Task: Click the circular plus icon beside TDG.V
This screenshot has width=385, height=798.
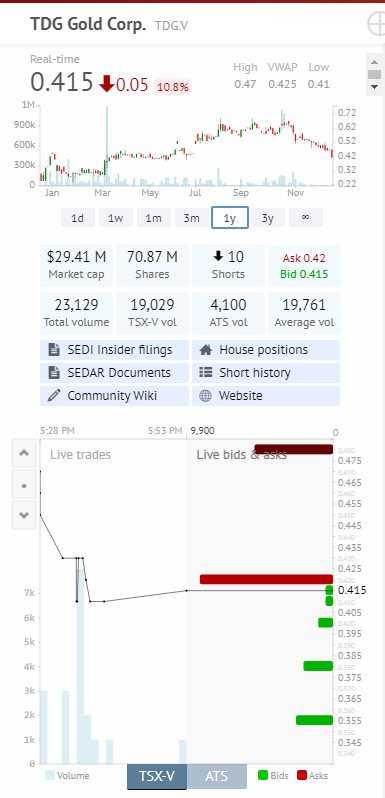Action: point(376,23)
